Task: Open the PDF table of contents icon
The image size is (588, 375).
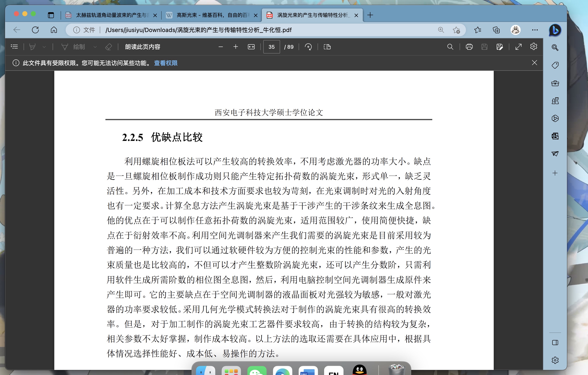Action: [14, 47]
